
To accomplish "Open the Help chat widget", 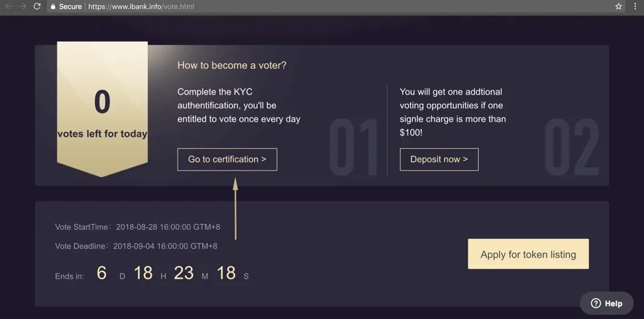I will coord(606,303).
